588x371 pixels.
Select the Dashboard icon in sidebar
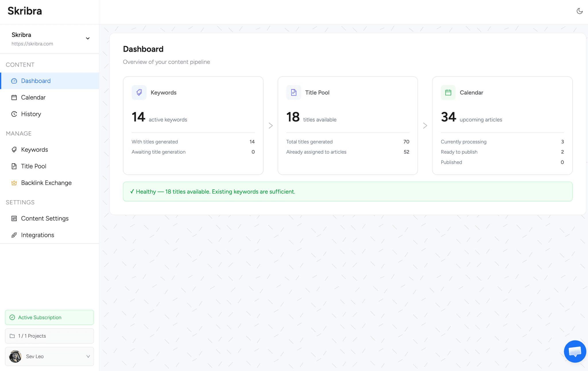click(14, 81)
